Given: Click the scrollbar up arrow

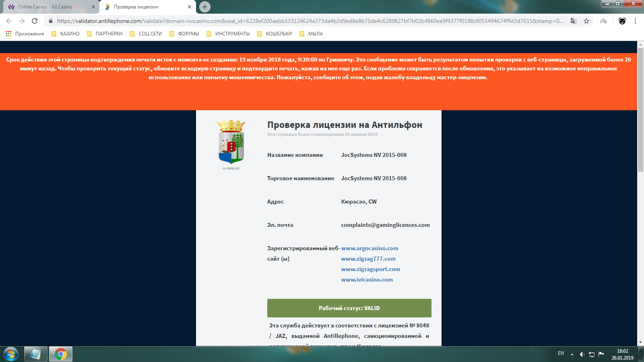Looking at the screenshot, I should 640,44.
